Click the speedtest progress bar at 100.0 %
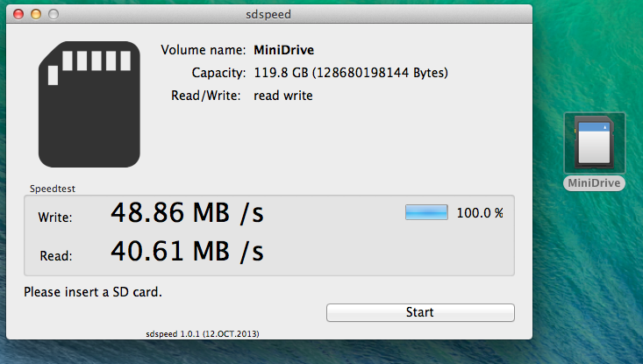 click(x=426, y=212)
